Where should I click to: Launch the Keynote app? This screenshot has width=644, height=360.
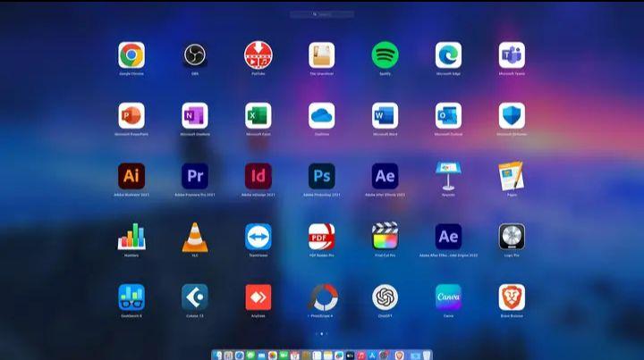click(x=448, y=176)
